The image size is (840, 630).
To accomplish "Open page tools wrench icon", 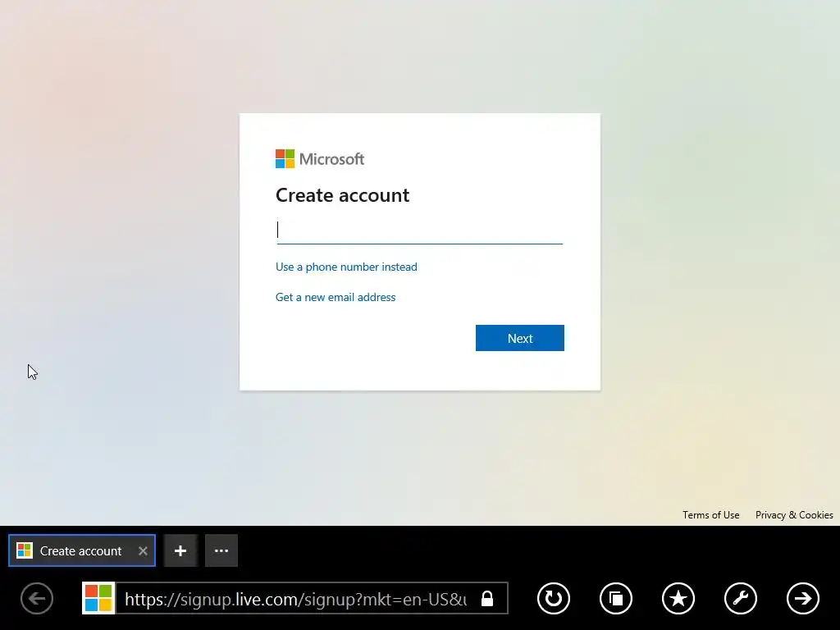I will click(741, 598).
